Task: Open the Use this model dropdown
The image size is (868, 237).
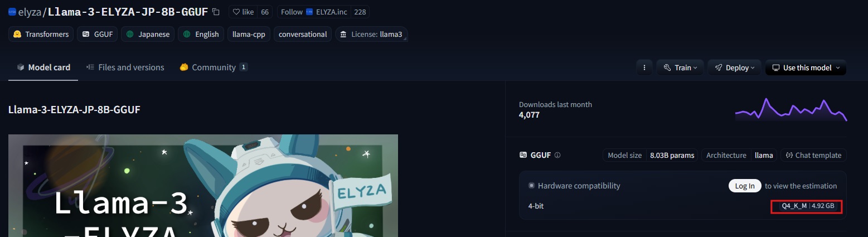Action: pos(806,67)
